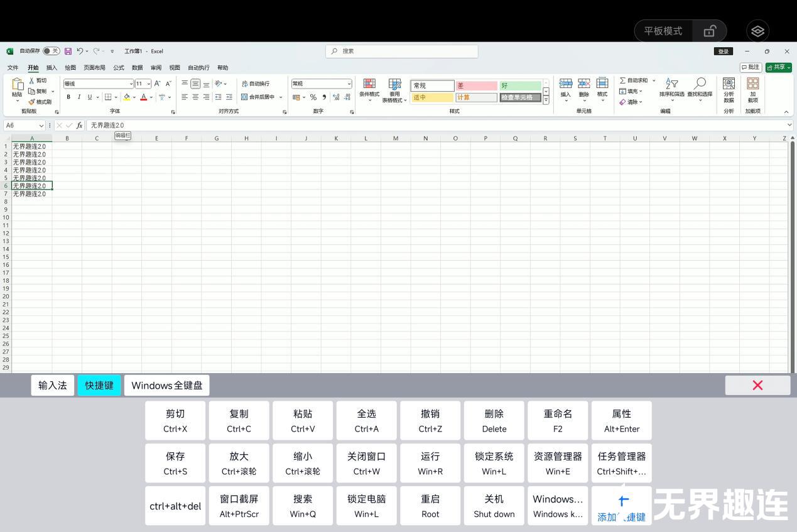Open Conditional Formatting (条件格式)

click(369, 89)
